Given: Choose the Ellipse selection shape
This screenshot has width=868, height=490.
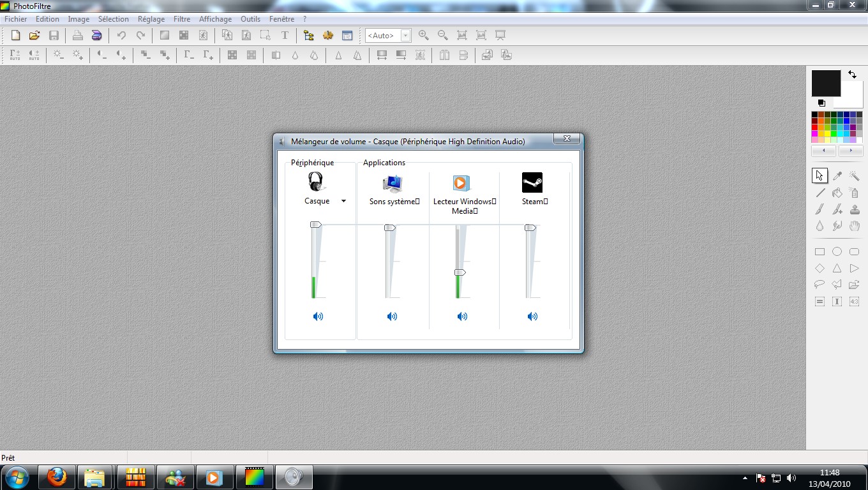Looking at the screenshot, I should (x=837, y=252).
